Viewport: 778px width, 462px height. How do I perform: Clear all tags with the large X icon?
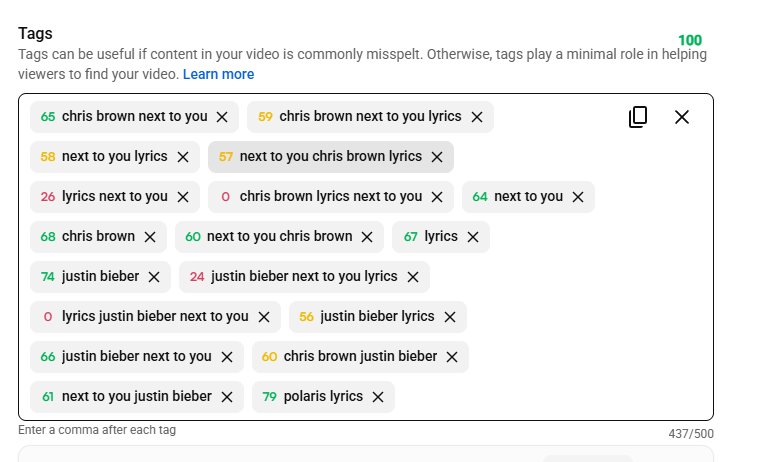[682, 117]
